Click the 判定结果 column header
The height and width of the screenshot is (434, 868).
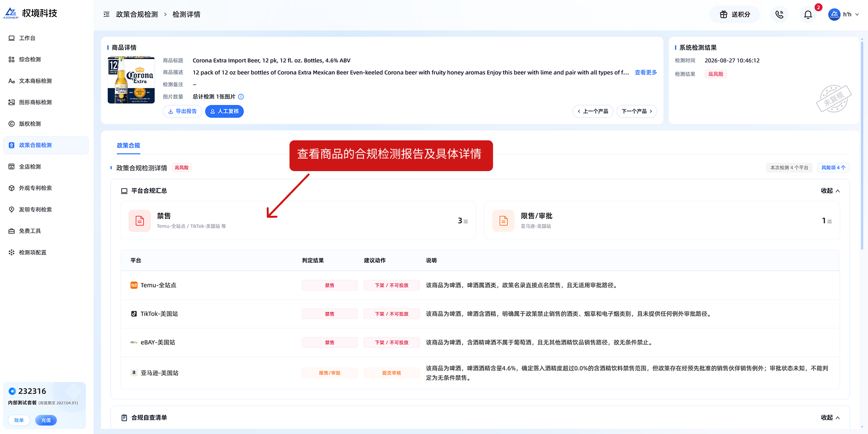pyautogui.click(x=313, y=260)
